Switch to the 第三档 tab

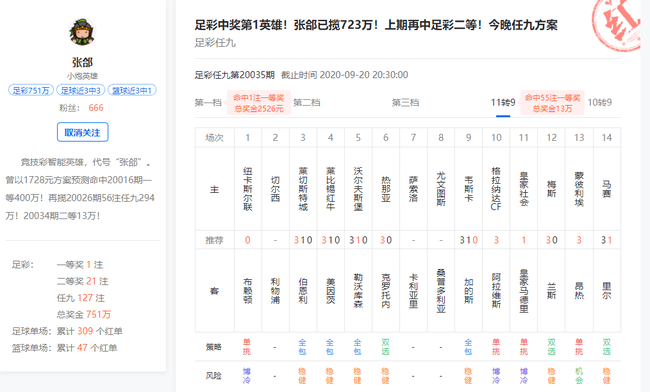tap(405, 102)
